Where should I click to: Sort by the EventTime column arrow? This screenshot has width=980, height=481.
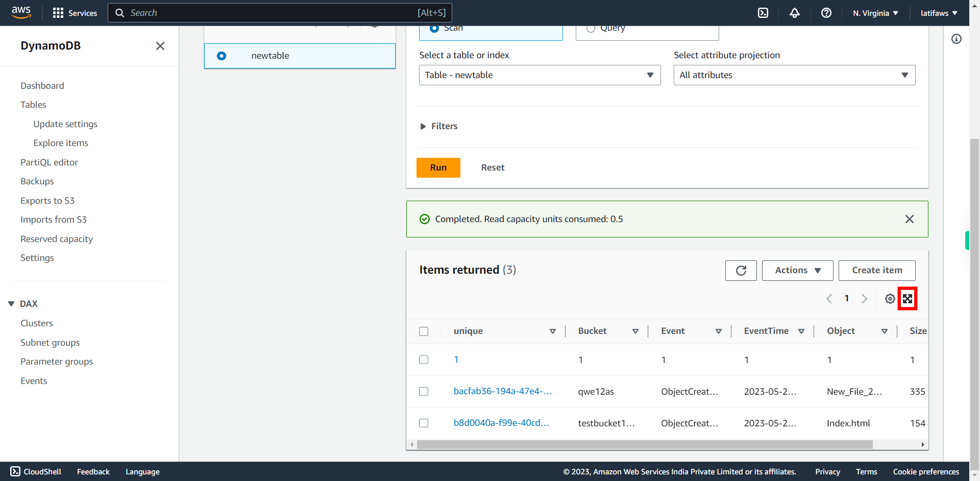[801, 331]
